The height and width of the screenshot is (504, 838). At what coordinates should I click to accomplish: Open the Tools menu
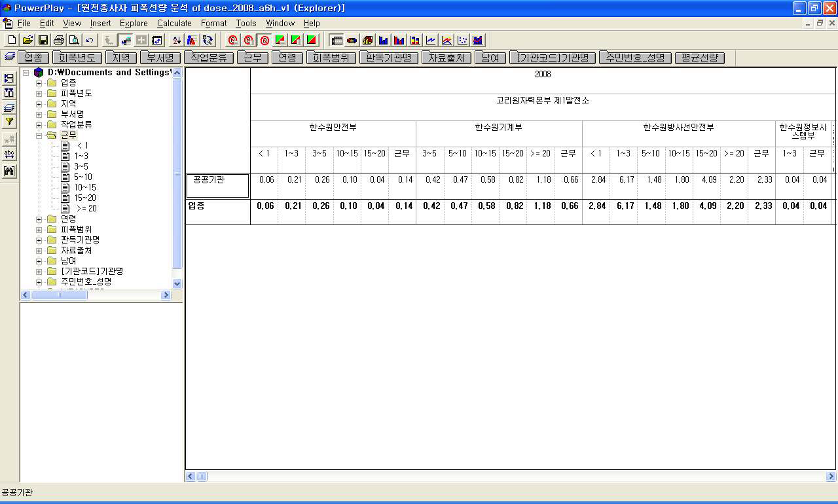coord(246,23)
